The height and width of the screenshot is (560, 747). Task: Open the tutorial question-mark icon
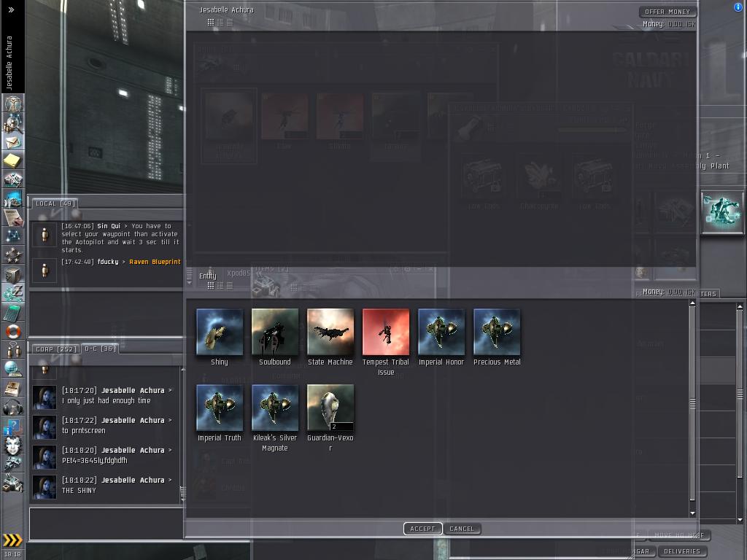pos(13,427)
